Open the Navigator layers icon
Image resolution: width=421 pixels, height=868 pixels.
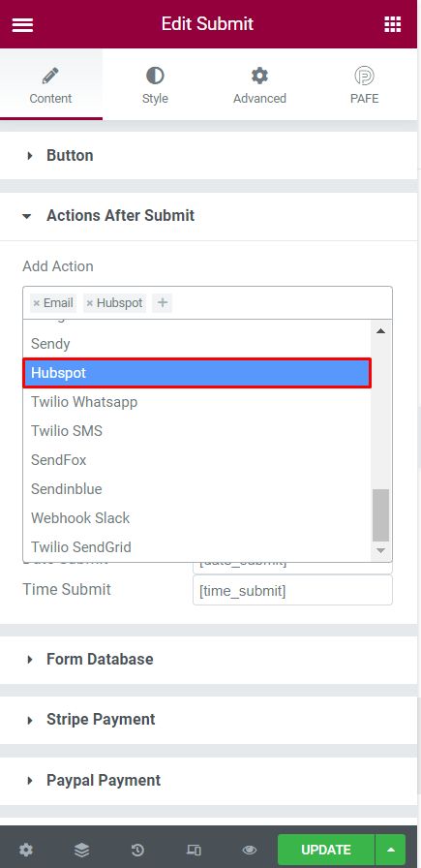(82, 850)
